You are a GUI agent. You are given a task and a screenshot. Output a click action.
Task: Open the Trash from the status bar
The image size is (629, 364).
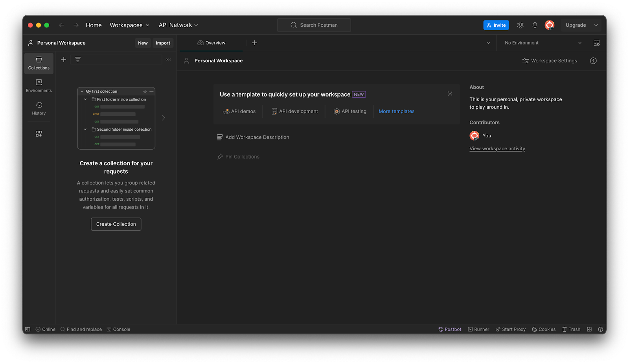tap(571, 329)
